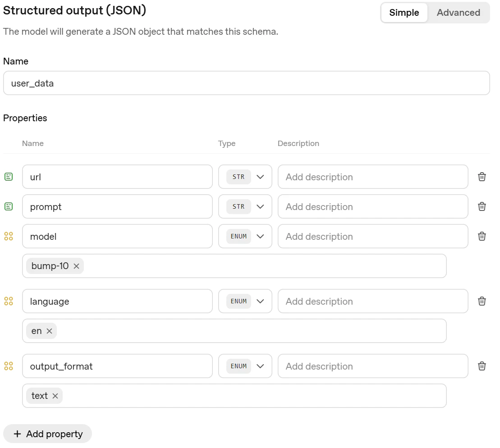The image size is (500, 448).
Task: Switch to the Advanced tab
Action: pyautogui.click(x=458, y=13)
